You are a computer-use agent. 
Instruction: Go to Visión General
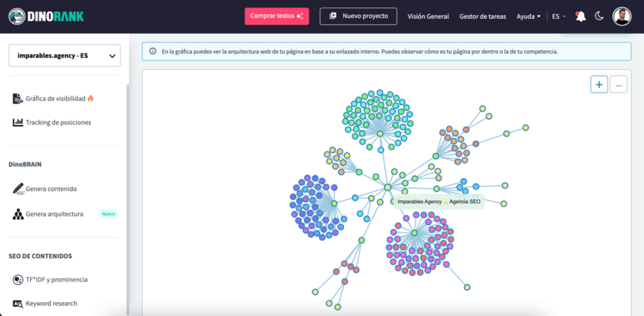coord(428,16)
